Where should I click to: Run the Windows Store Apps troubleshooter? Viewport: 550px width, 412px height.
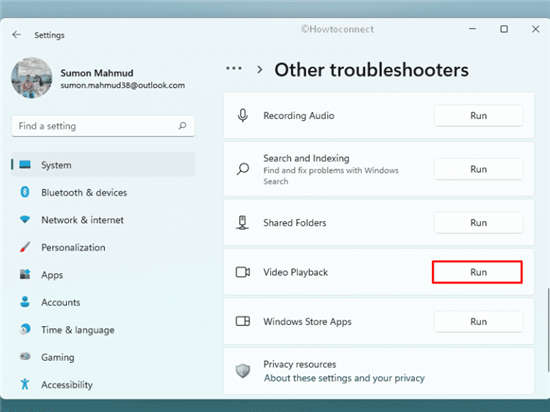tap(478, 322)
